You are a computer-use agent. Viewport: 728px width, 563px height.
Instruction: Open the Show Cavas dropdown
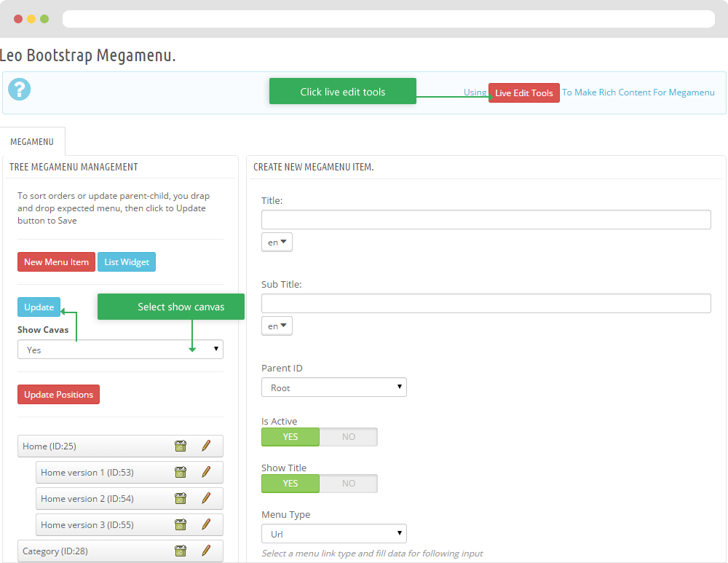tap(120, 350)
